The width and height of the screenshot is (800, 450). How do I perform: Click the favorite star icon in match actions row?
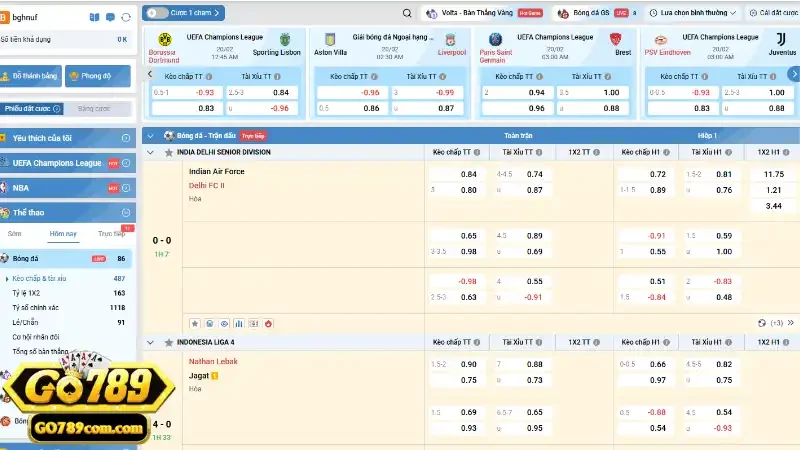coord(194,323)
